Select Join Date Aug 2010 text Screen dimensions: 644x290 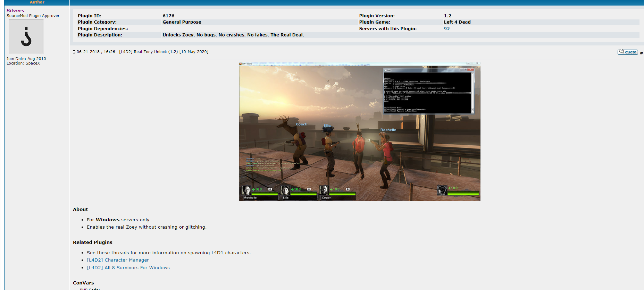pos(26,59)
